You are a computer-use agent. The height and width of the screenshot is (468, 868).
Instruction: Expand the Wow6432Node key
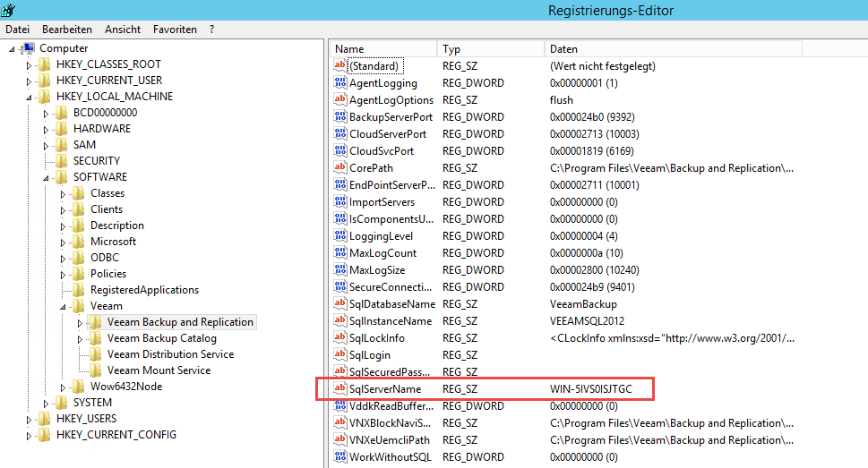pyautogui.click(x=63, y=387)
